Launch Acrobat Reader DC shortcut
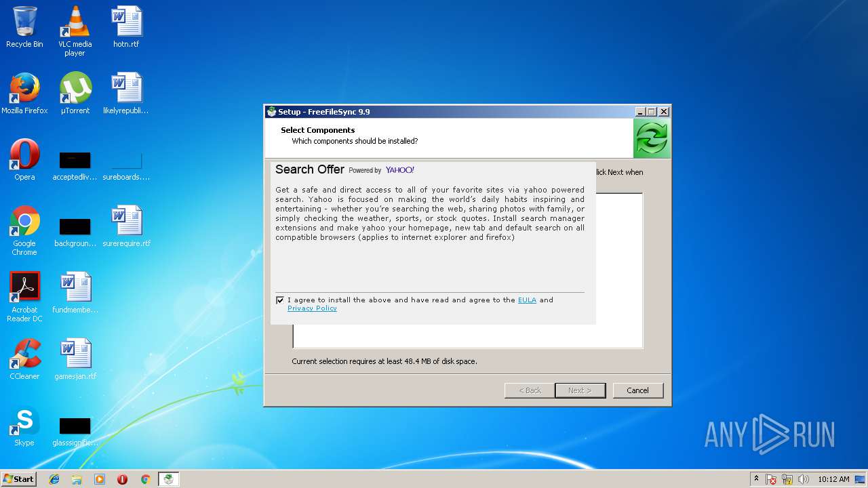Image resolution: width=868 pixels, height=488 pixels. point(24,297)
